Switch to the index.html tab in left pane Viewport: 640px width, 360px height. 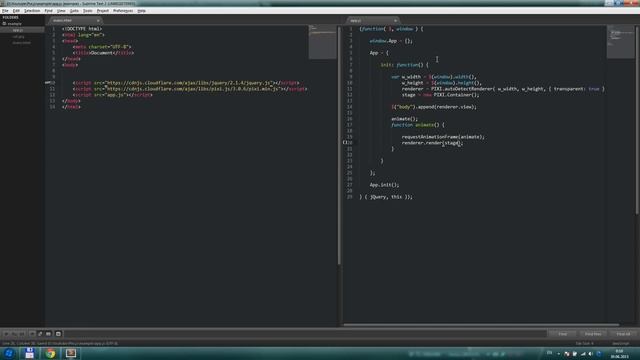pyautogui.click(x=75, y=20)
